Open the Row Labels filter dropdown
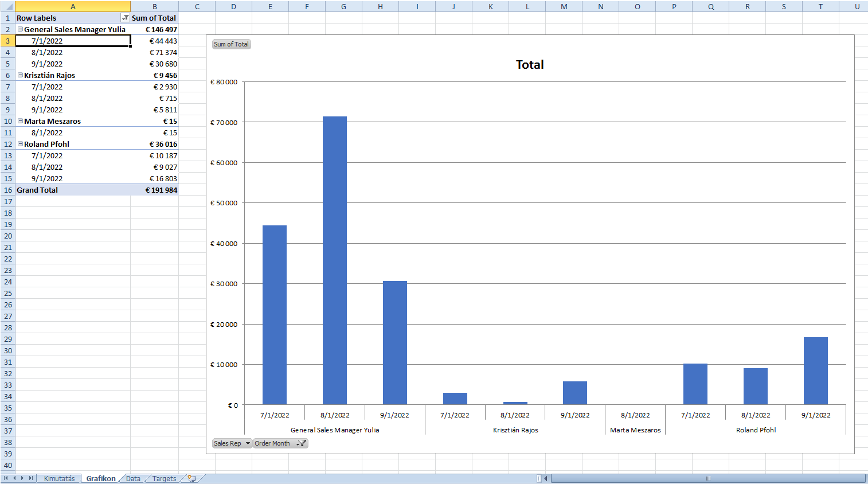 tap(125, 18)
